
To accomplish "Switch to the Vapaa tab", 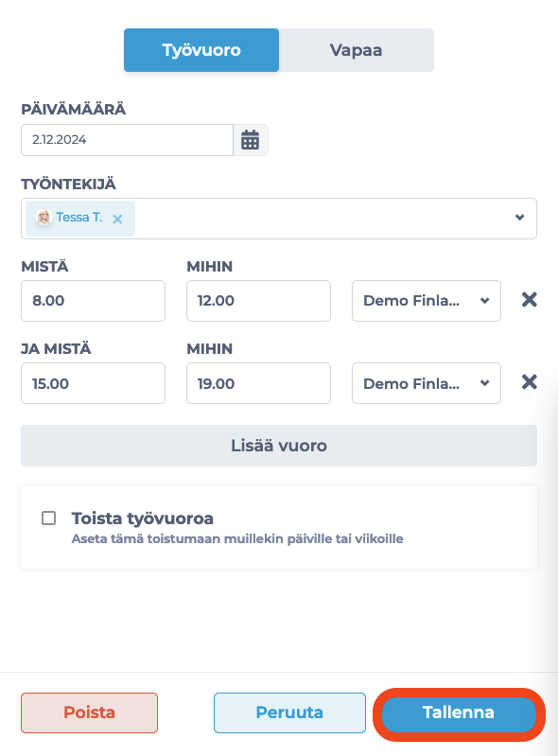I will tap(357, 50).
